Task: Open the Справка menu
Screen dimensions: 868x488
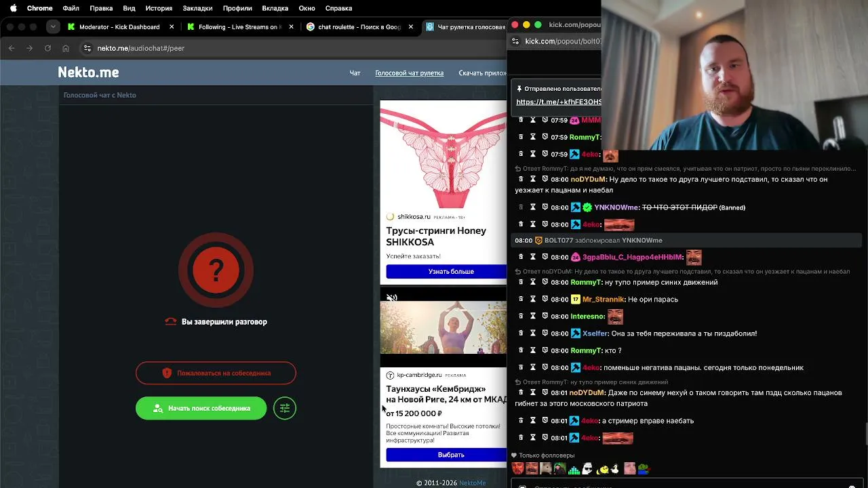Action: coord(338,8)
